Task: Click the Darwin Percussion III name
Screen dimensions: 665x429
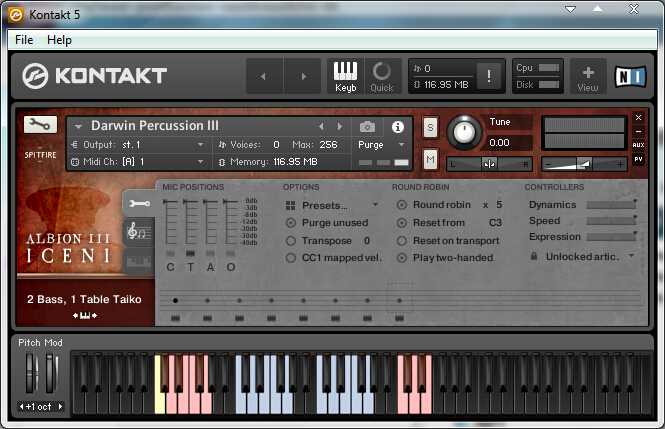Action: (x=155, y=126)
